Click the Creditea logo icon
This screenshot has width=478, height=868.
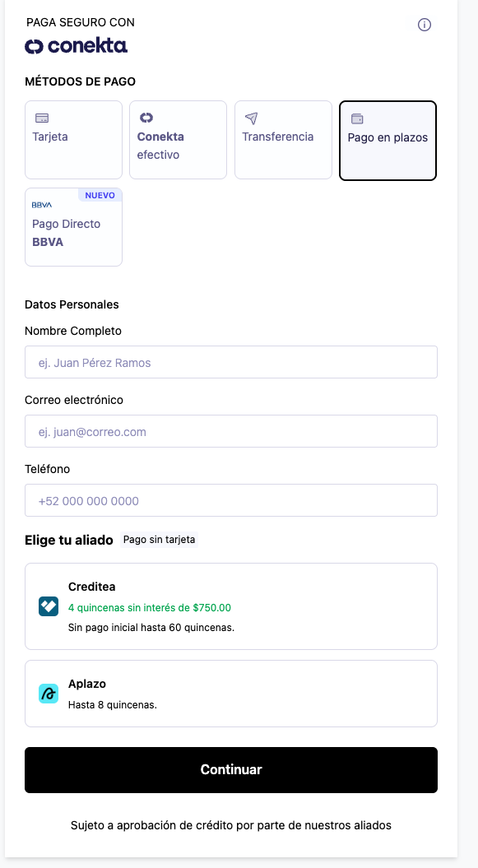coord(49,606)
